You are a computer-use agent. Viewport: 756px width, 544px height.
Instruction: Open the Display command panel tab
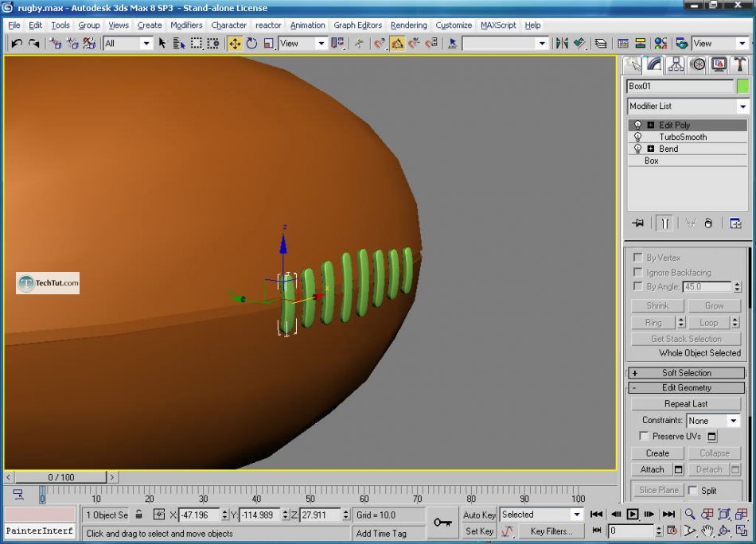tap(719, 64)
